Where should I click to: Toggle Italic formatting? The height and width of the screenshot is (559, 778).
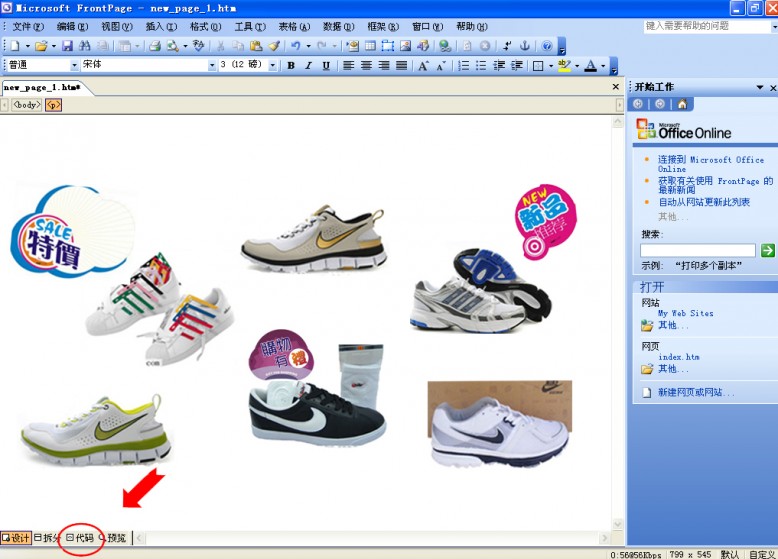point(308,65)
